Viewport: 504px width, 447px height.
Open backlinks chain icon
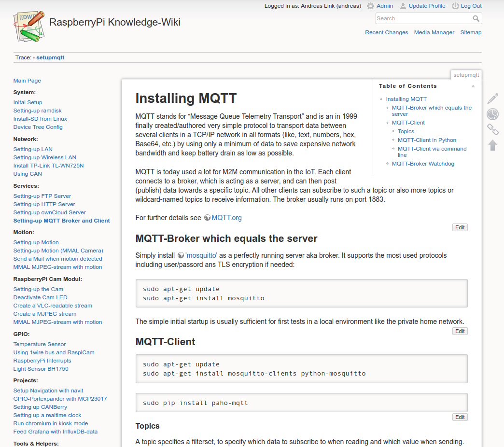tap(492, 129)
